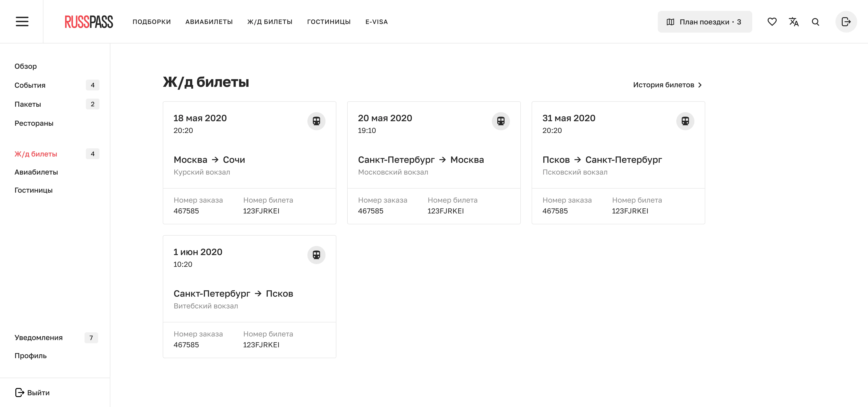Click time 10:20 on 1 июн card
Screen dimensions: 868x407
coord(183,265)
